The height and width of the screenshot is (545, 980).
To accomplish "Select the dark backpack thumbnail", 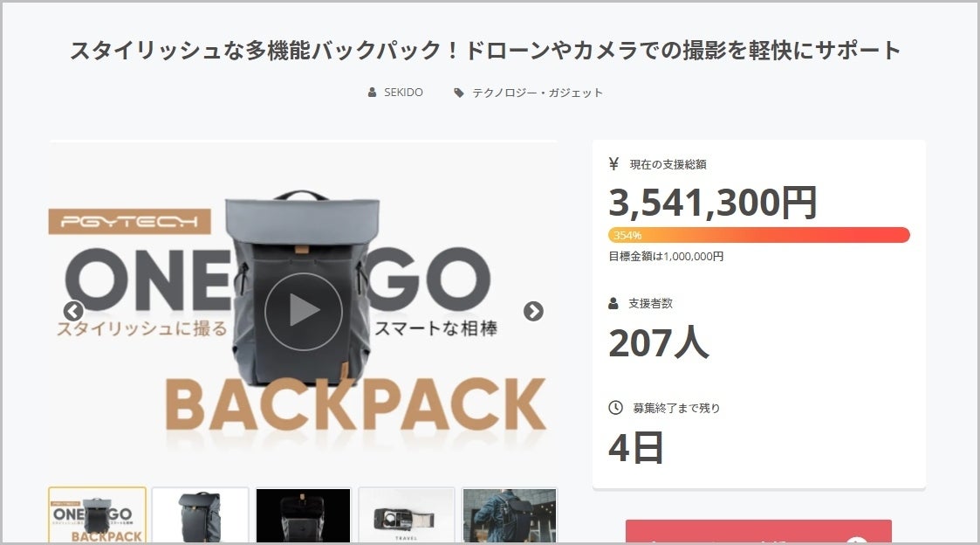I will click(x=303, y=516).
